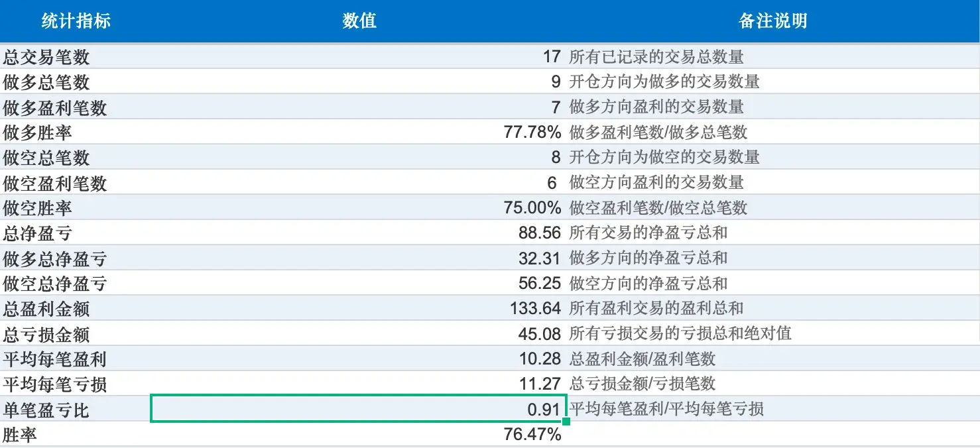Select the cell with value 6
The width and height of the screenshot is (980, 448).
click(359, 183)
